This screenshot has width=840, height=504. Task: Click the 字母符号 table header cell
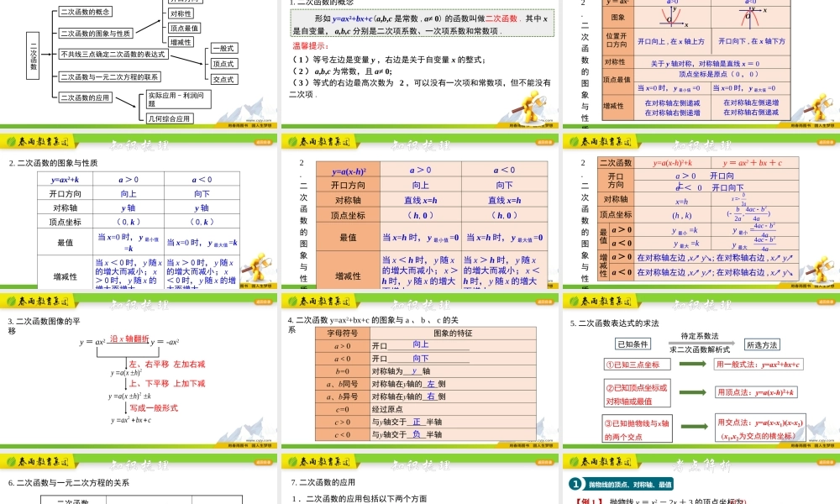tap(342, 333)
